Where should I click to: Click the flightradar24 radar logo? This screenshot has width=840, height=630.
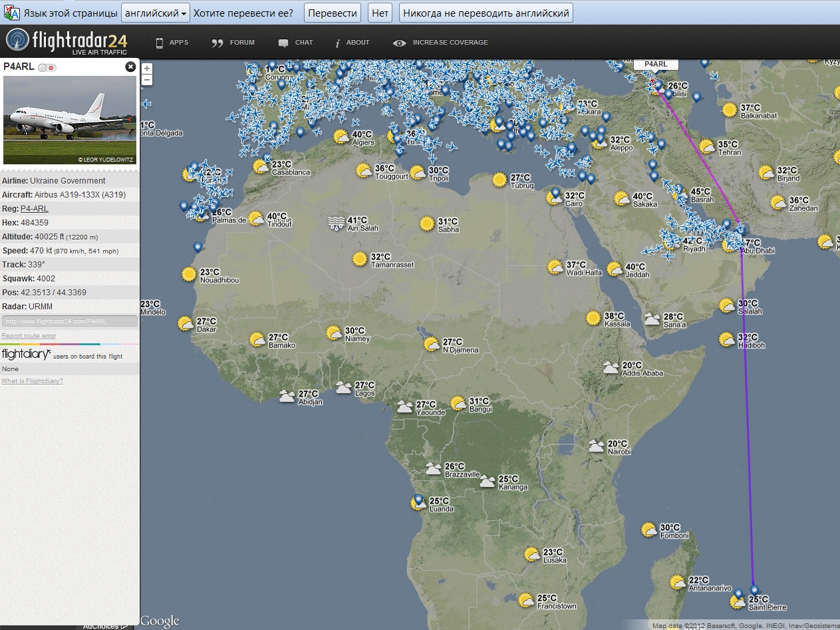point(17,41)
